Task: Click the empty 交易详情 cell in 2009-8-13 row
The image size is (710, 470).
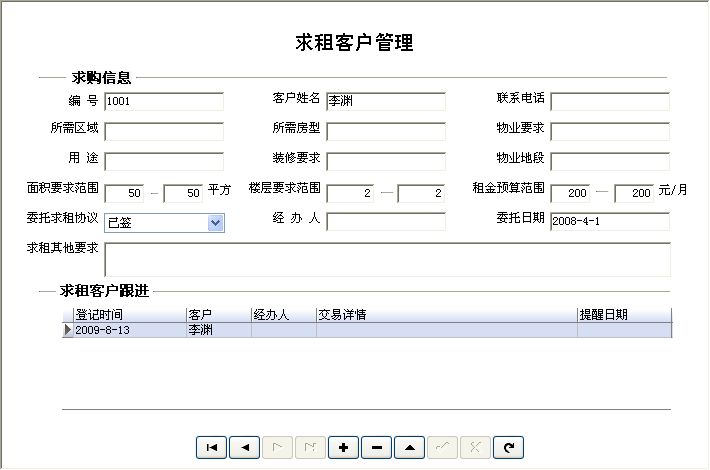Action: 447,330
